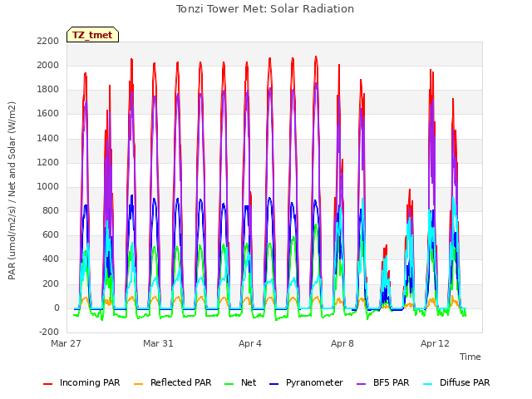The image size is (532, 399).
Task: Click the 2000 y-axis tick label
Action: [48, 65]
